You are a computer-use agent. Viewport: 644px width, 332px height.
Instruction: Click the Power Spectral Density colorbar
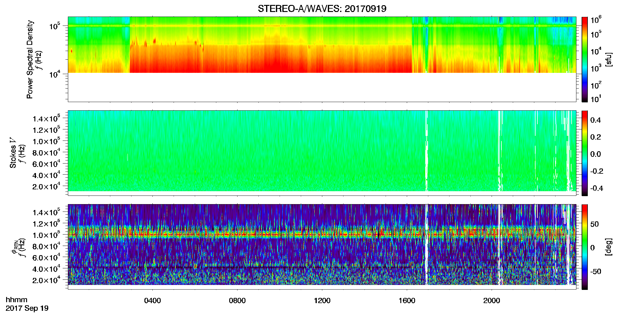584,59
